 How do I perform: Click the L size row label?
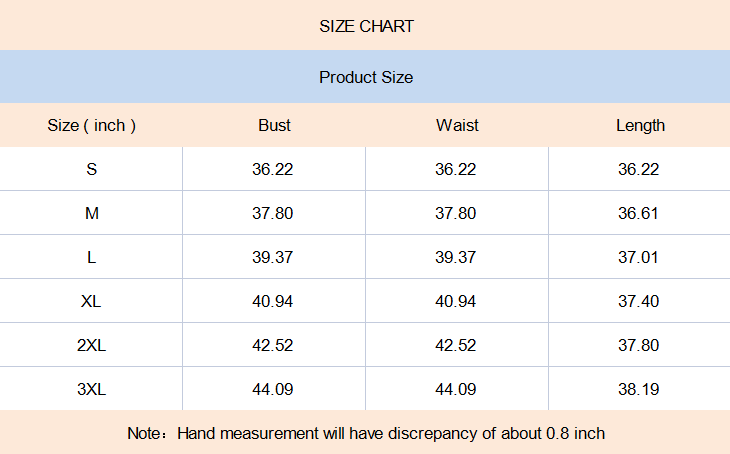click(x=92, y=257)
